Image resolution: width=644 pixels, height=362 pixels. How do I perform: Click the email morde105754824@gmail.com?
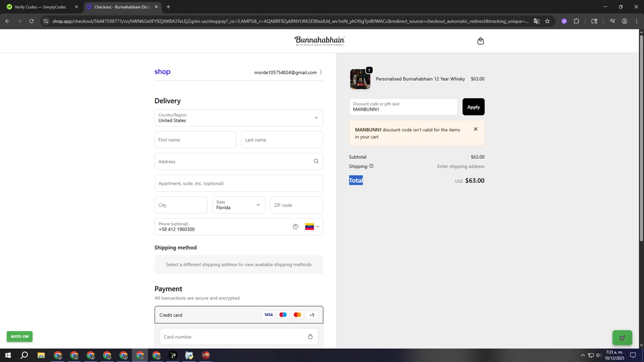[x=286, y=72]
